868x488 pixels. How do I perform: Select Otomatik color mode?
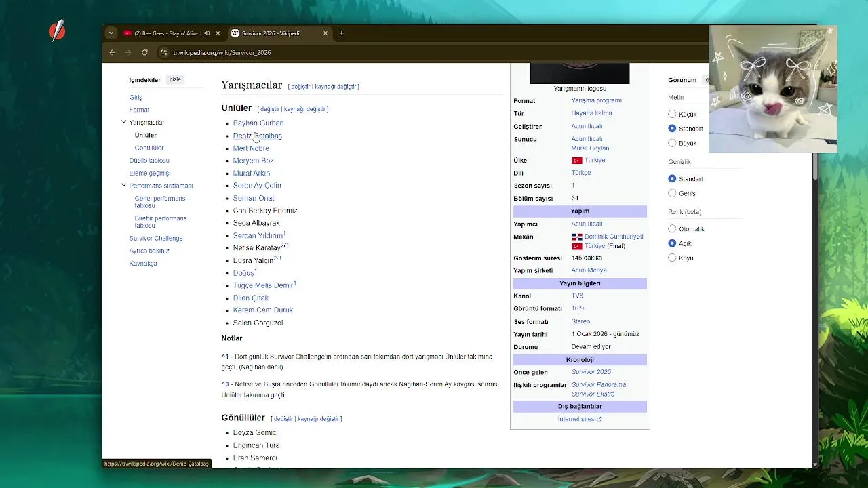pyautogui.click(x=672, y=229)
